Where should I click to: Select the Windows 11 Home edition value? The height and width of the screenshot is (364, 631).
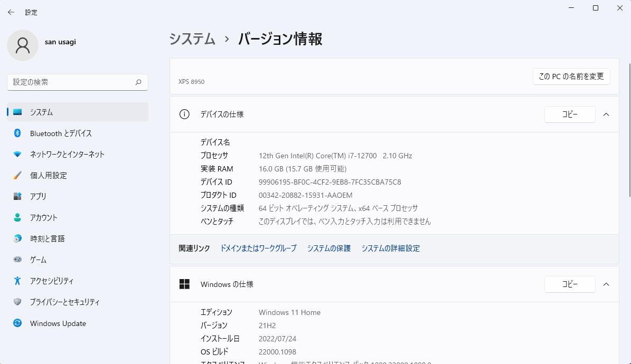(x=290, y=312)
